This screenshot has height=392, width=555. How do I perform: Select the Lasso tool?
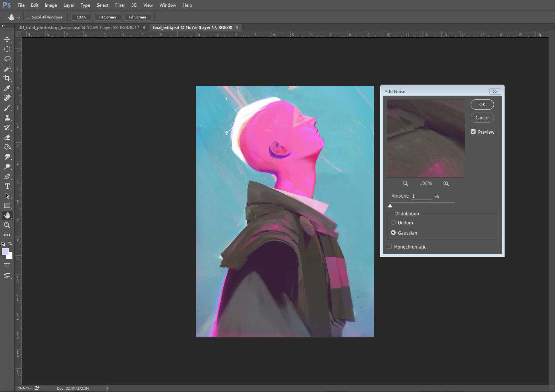pos(7,59)
